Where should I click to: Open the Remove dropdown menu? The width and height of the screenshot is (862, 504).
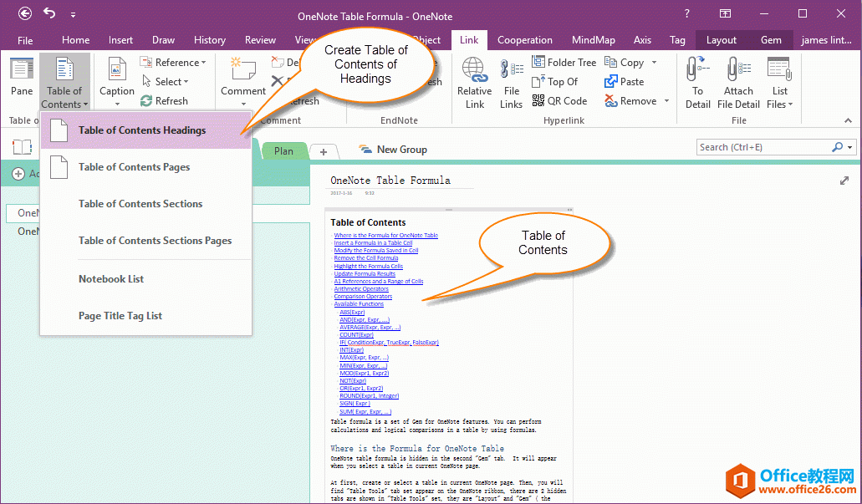[666, 101]
